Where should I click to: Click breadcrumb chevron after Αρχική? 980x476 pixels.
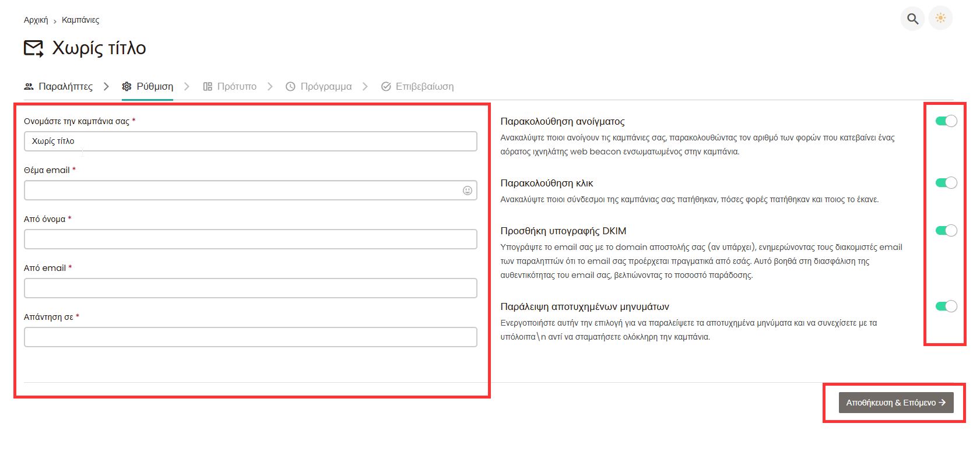[55, 21]
